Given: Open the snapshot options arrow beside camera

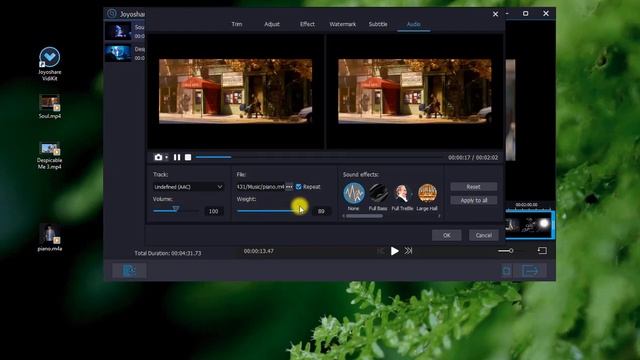Looking at the screenshot, I should click(167, 158).
